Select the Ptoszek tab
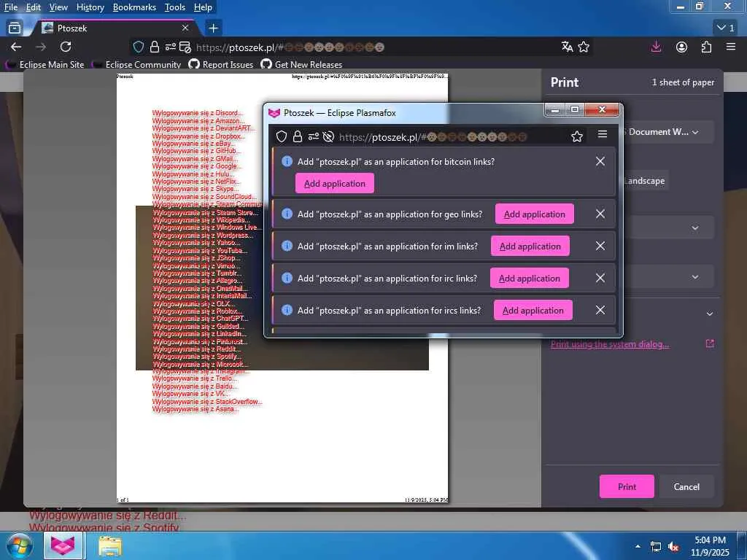The image size is (747, 560). 115,28
